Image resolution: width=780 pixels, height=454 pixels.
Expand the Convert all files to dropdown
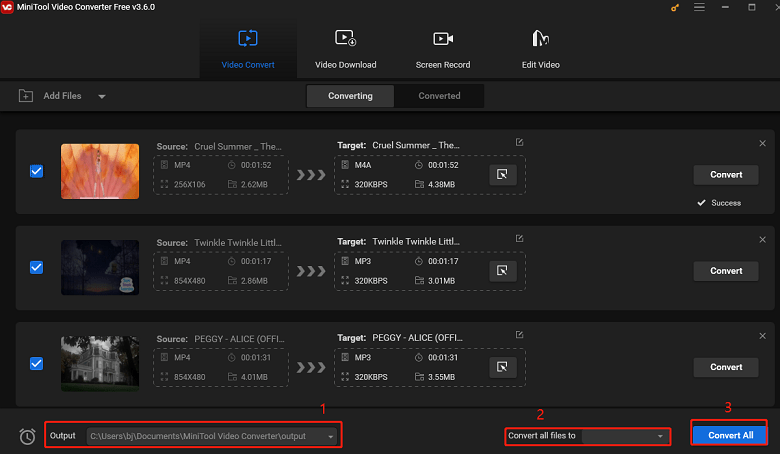pyautogui.click(x=624, y=436)
